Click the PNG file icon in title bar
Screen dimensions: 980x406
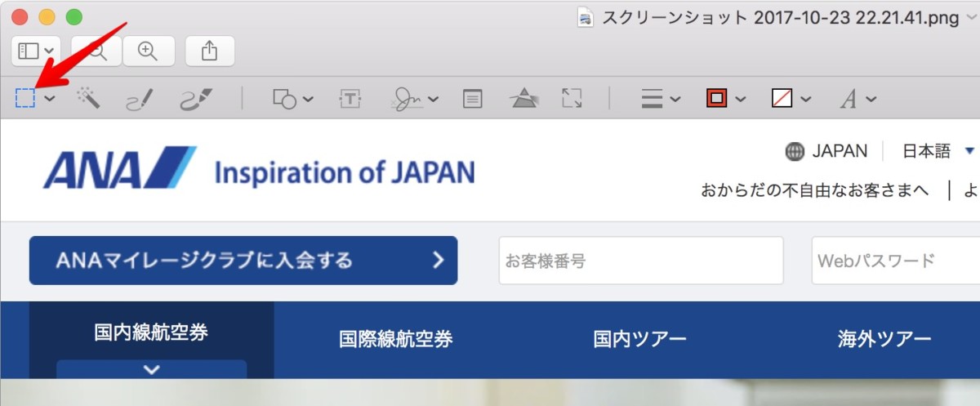585,17
